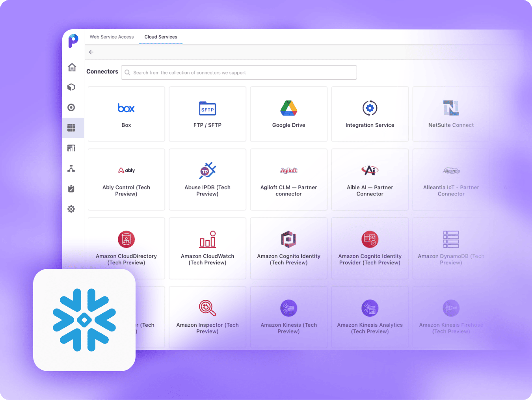Open 'Amazon DynamoDB (Tech Preview)' label

tap(451, 259)
